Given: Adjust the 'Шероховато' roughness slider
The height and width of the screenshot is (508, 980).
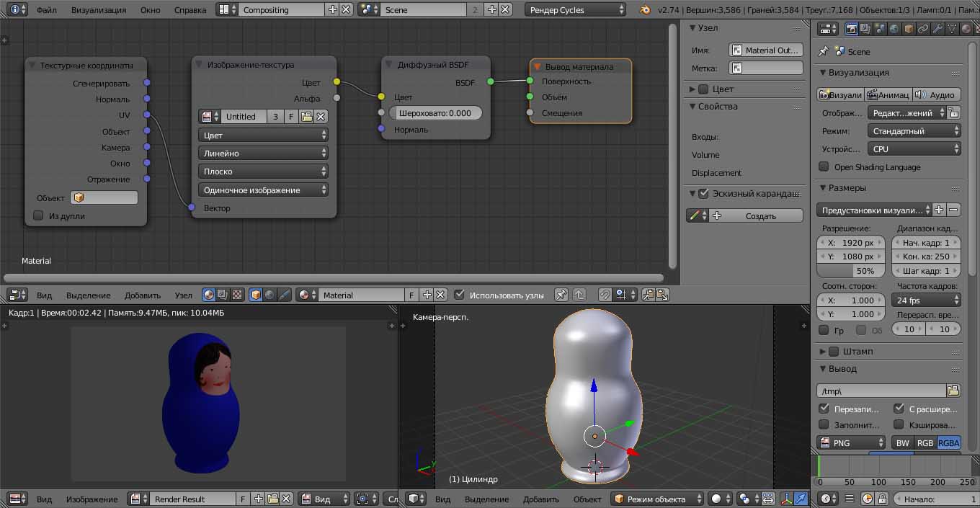Looking at the screenshot, I should click(435, 113).
